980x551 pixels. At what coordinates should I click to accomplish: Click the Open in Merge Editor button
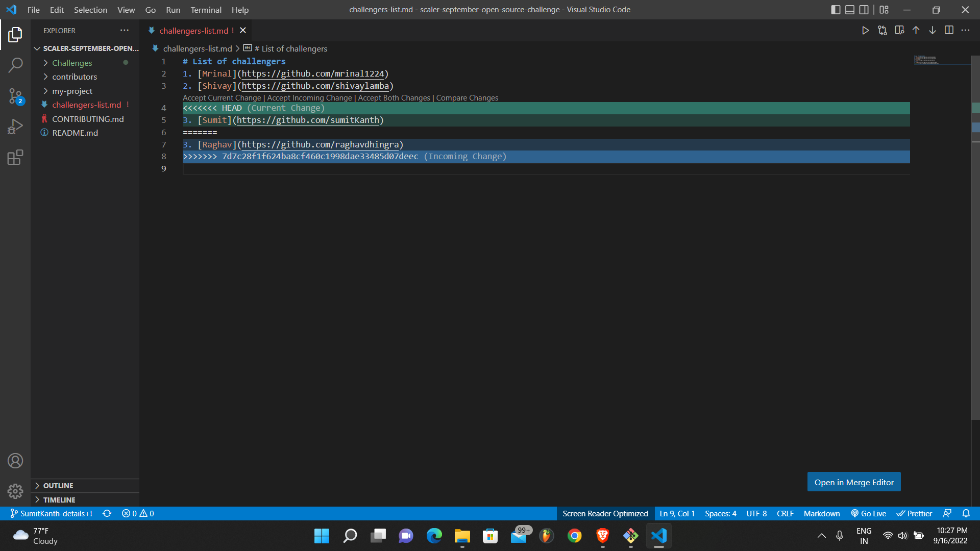click(854, 482)
